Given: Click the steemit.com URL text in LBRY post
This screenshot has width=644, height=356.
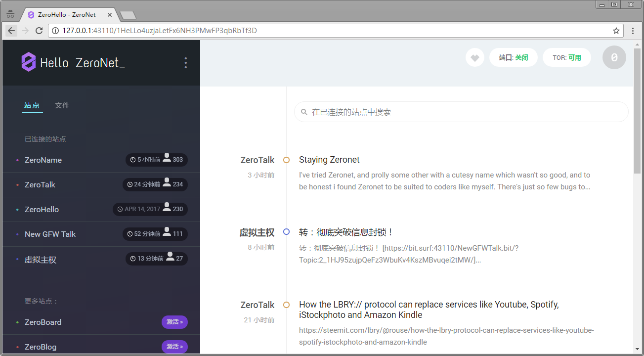Looking at the screenshot, I should [446, 336].
